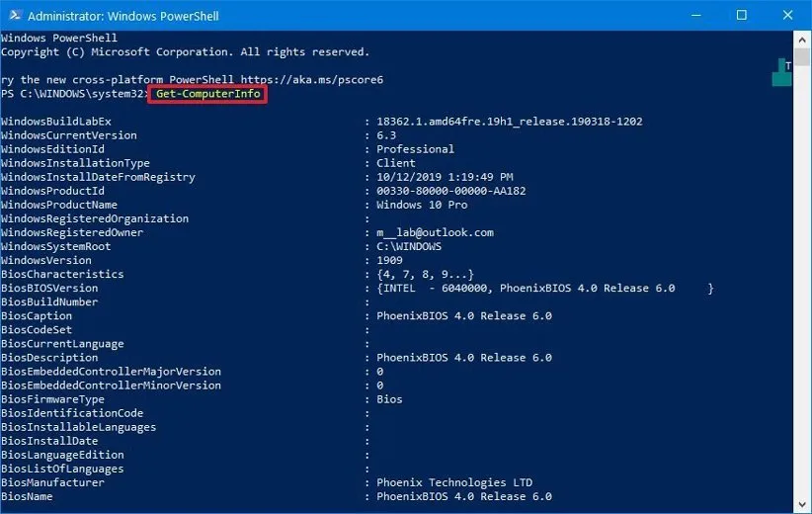Screen dimensions: 812x514
Task: Click the BiosManufacturer Phoenix Technologies LTD value
Action: tap(454, 482)
